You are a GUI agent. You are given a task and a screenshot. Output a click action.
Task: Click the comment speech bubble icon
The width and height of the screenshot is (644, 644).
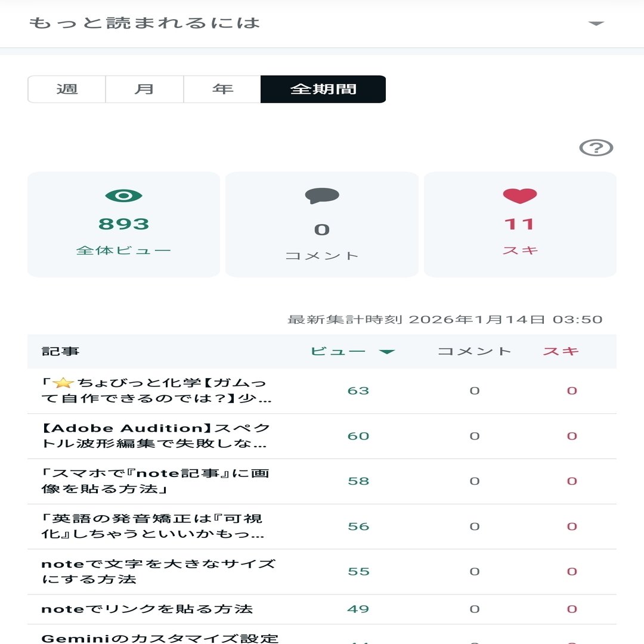[x=322, y=196]
